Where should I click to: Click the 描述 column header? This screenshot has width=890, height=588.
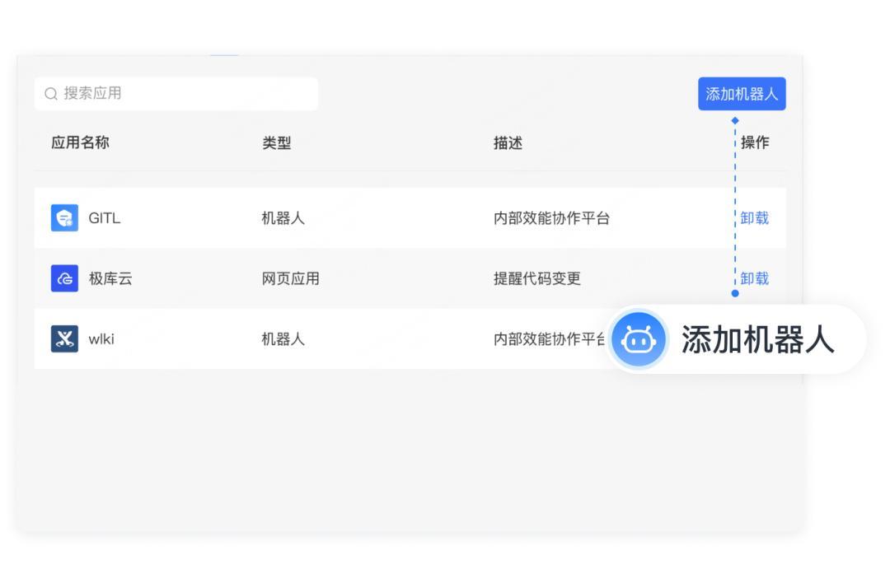point(508,143)
